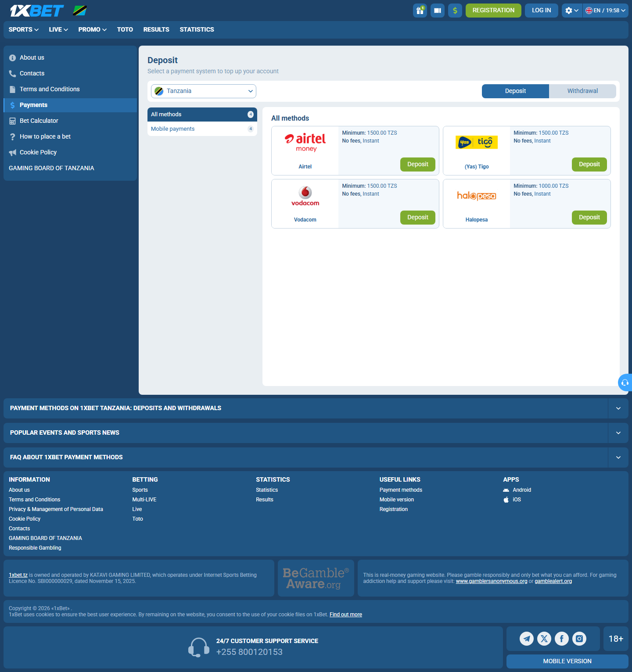Open the X (Twitter) social link
632x672 pixels.
pyautogui.click(x=544, y=639)
